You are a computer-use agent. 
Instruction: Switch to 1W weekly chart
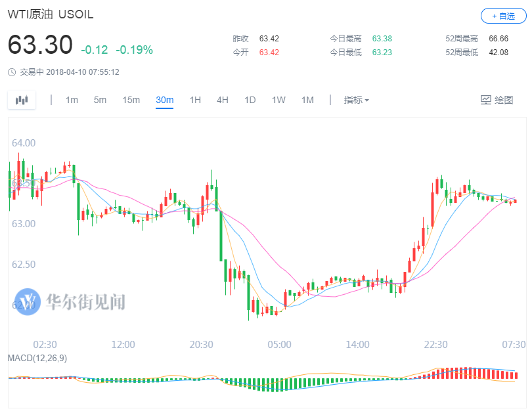[x=278, y=100]
